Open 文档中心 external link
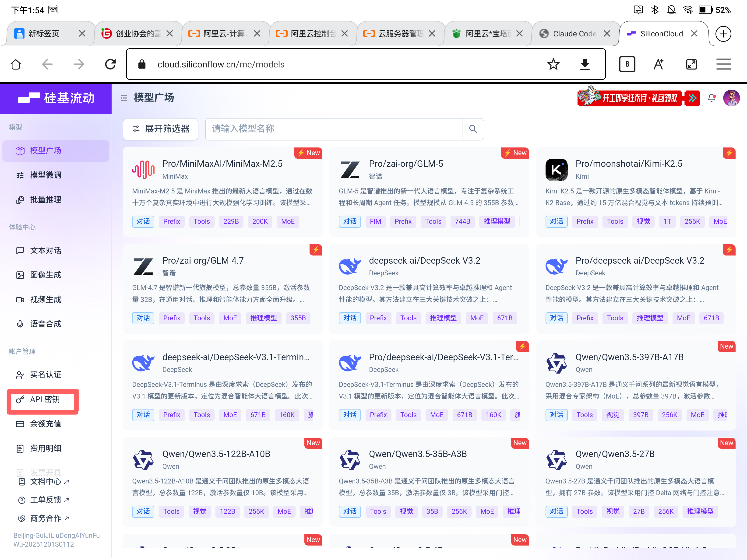This screenshot has width=747, height=560. pos(46,481)
